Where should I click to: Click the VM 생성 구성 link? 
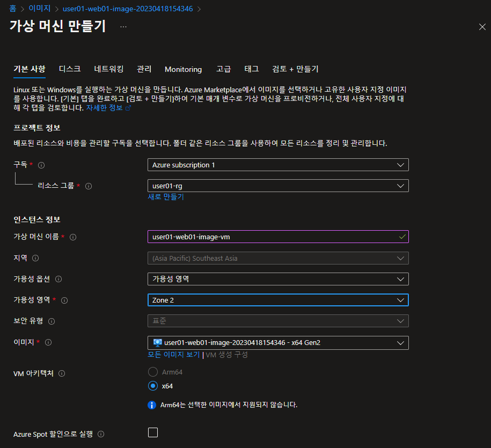click(x=226, y=355)
